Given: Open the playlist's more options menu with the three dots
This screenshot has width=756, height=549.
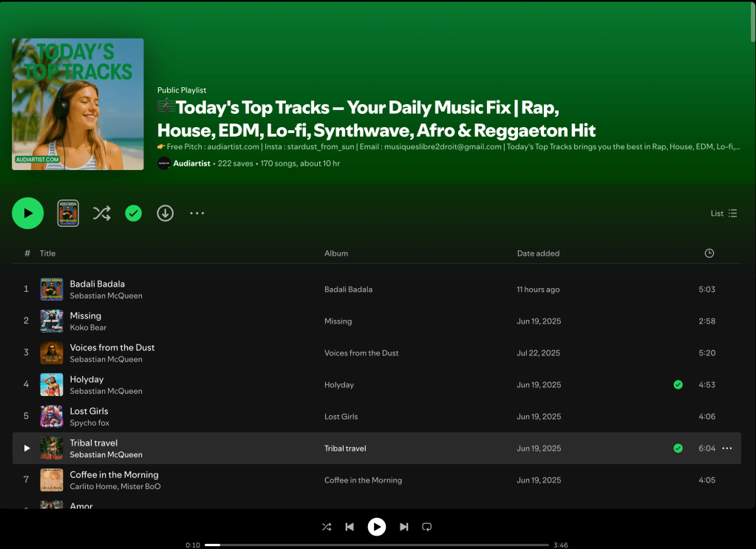Looking at the screenshot, I should 197,213.
